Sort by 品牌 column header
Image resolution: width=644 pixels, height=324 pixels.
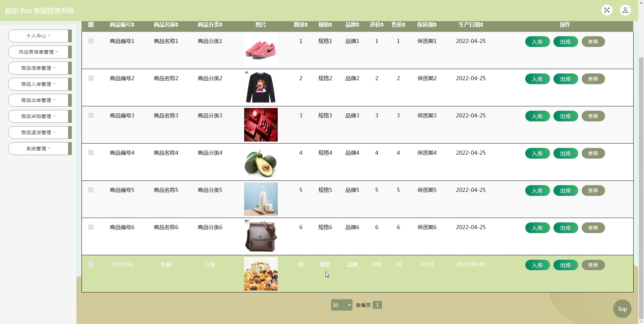point(353,24)
